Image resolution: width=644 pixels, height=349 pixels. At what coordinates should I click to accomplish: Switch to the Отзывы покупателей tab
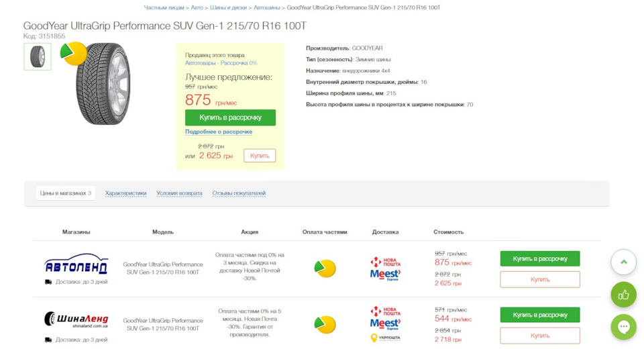coord(239,193)
